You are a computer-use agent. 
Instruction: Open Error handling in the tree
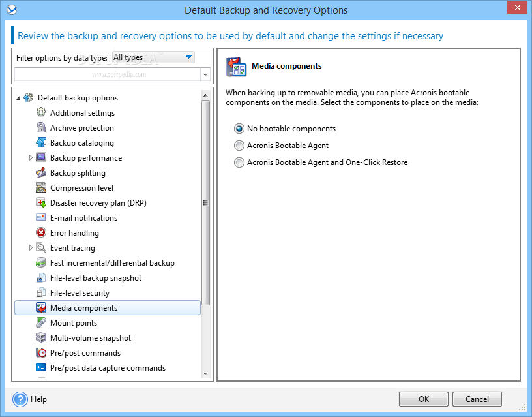[74, 232]
